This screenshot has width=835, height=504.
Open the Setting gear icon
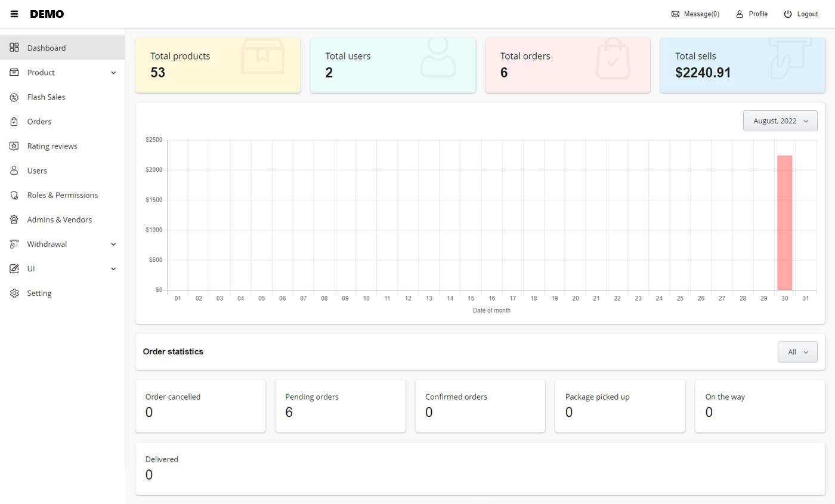(14, 293)
